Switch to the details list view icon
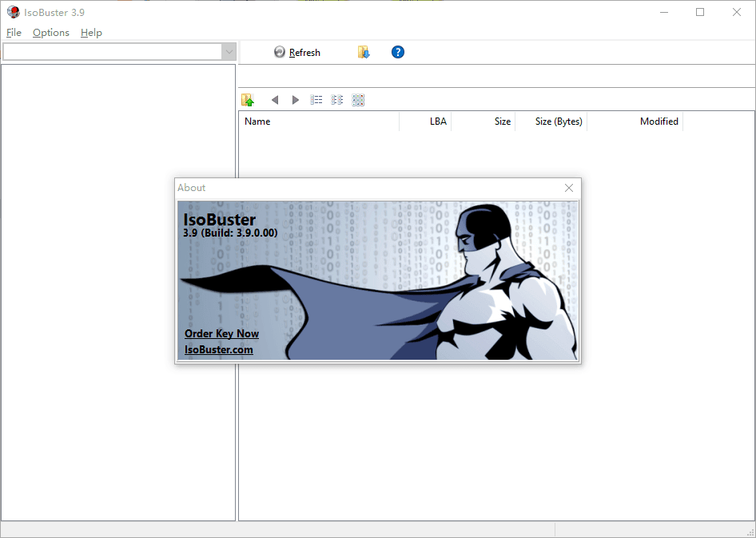Screen dimensions: 756x538 click(x=316, y=100)
